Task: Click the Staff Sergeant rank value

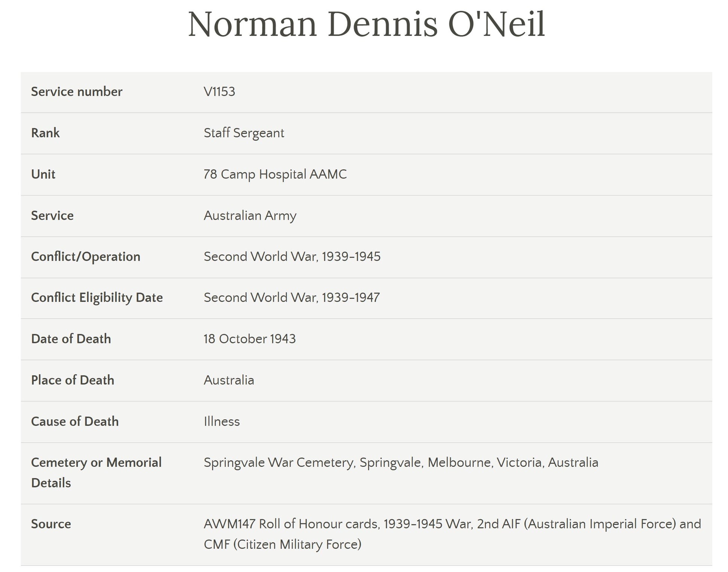Action: pyautogui.click(x=244, y=133)
